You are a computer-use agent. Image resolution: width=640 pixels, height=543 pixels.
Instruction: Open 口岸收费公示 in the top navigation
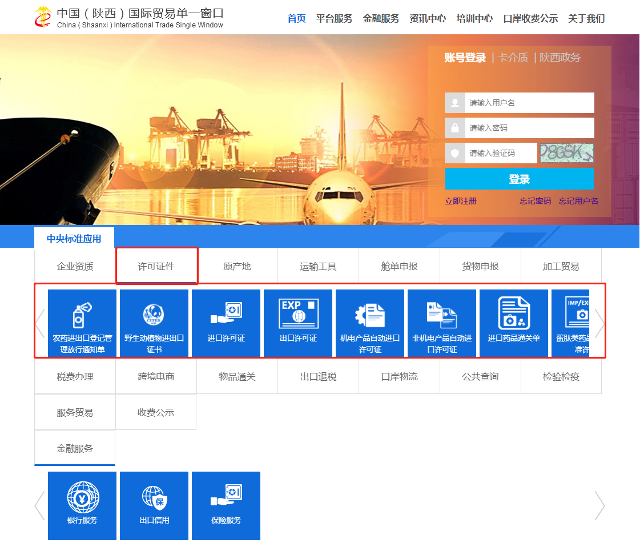tap(531, 18)
